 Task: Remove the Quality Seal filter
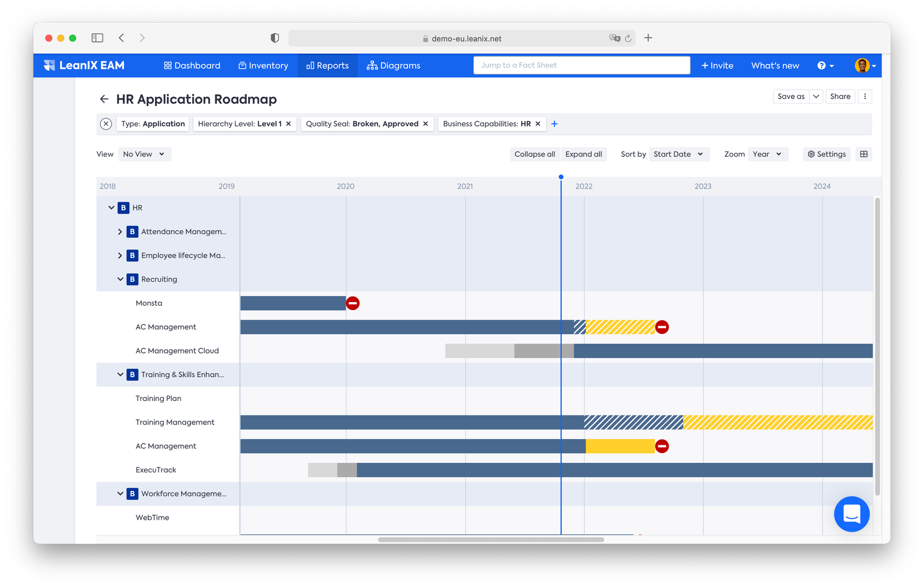tap(425, 124)
